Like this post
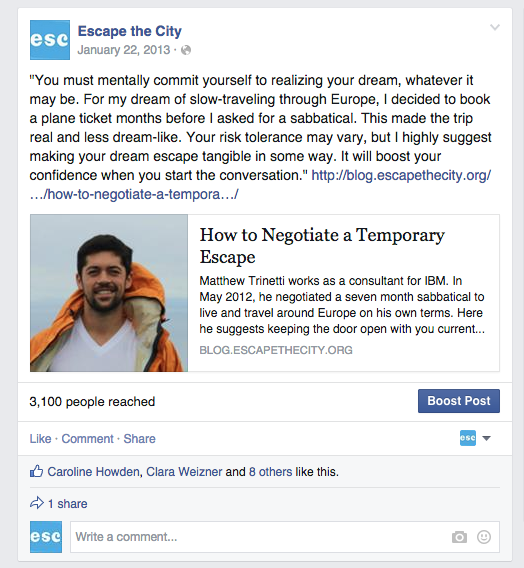 41,439
